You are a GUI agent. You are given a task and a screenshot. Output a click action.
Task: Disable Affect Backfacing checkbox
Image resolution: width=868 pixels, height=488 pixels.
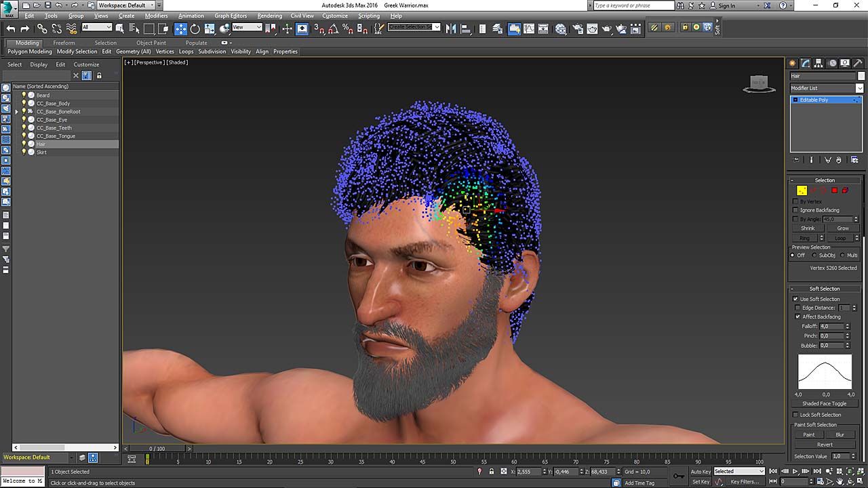(798, 317)
